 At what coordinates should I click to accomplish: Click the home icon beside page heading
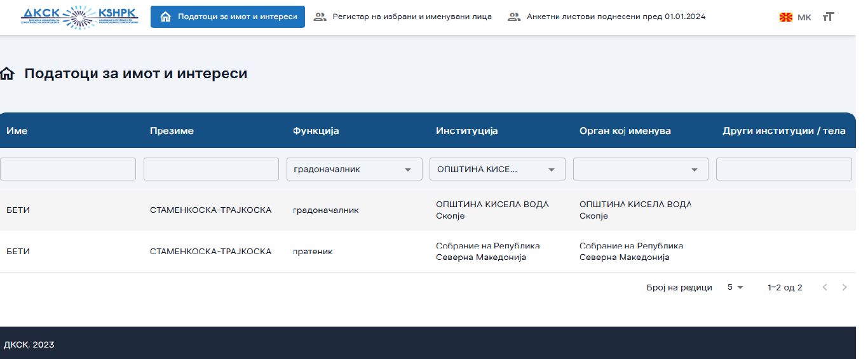coord(8,74)
